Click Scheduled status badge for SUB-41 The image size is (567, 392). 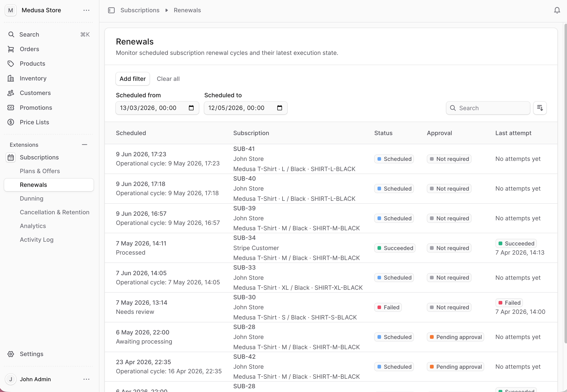click(x=394, y=159)
